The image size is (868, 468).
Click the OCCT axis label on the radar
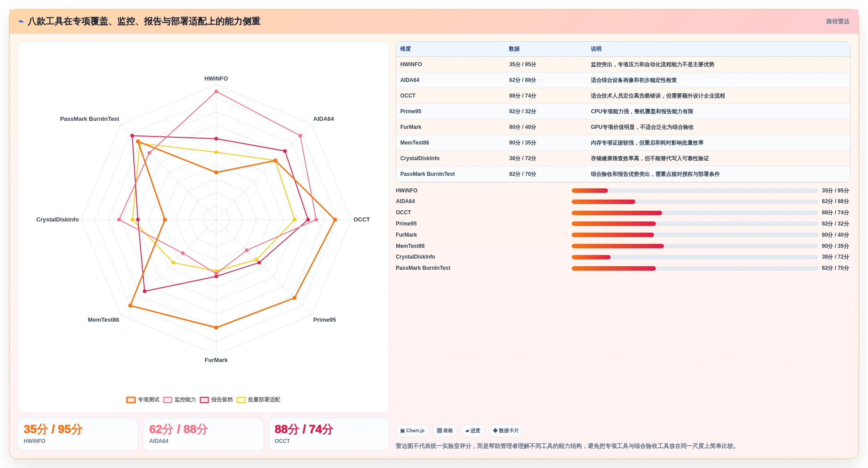point(362,220)
